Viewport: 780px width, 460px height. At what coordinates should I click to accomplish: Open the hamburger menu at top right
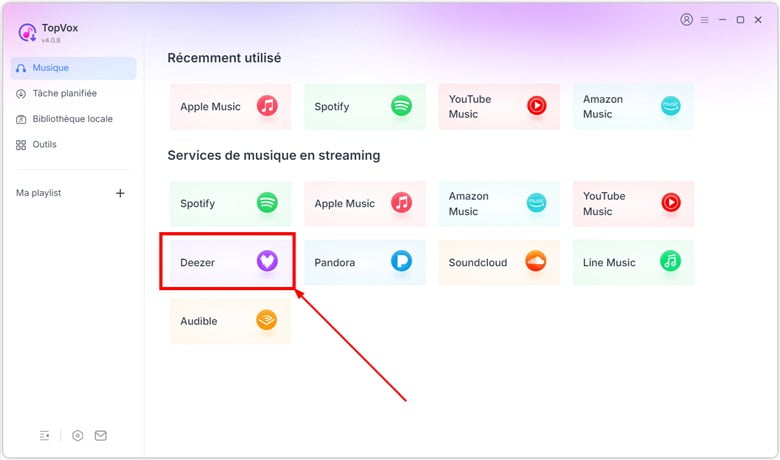(x=704, y=20)
